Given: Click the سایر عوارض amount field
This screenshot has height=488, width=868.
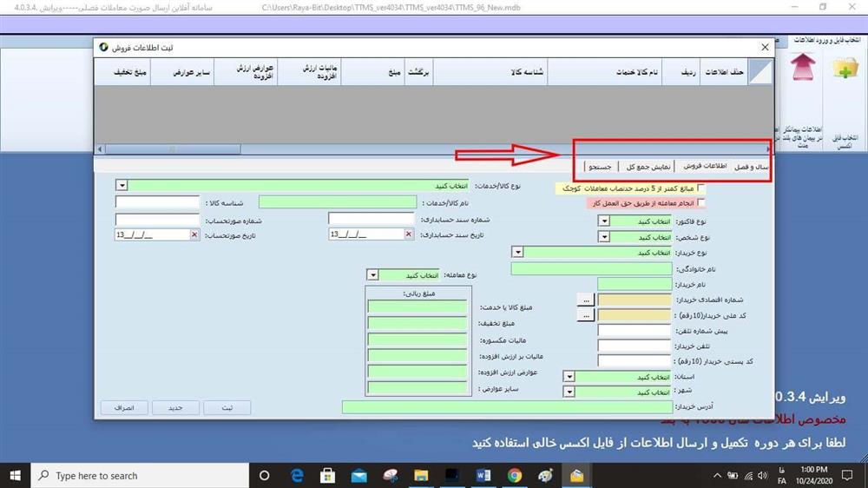Looking at the screenshot, I should [x=418, y=388].
